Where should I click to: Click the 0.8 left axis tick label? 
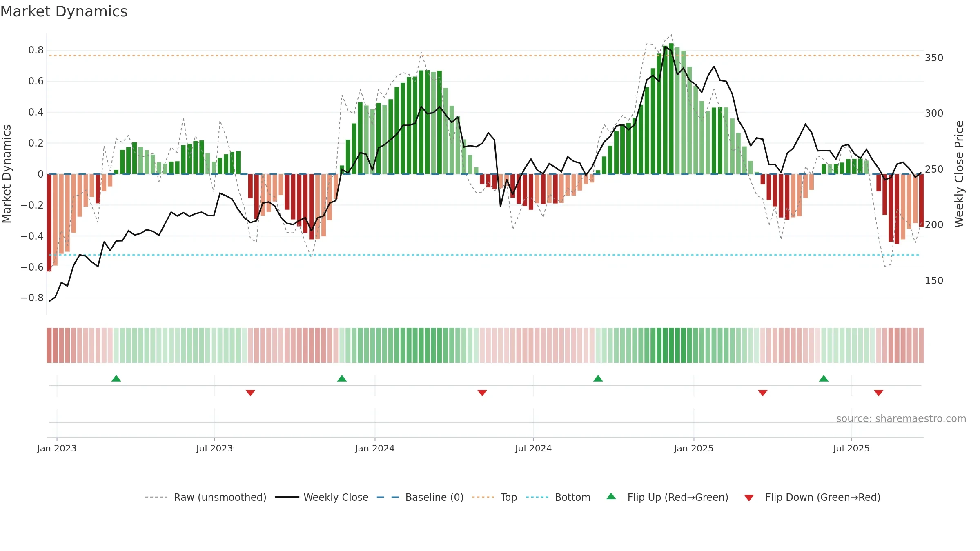(36, 50)
